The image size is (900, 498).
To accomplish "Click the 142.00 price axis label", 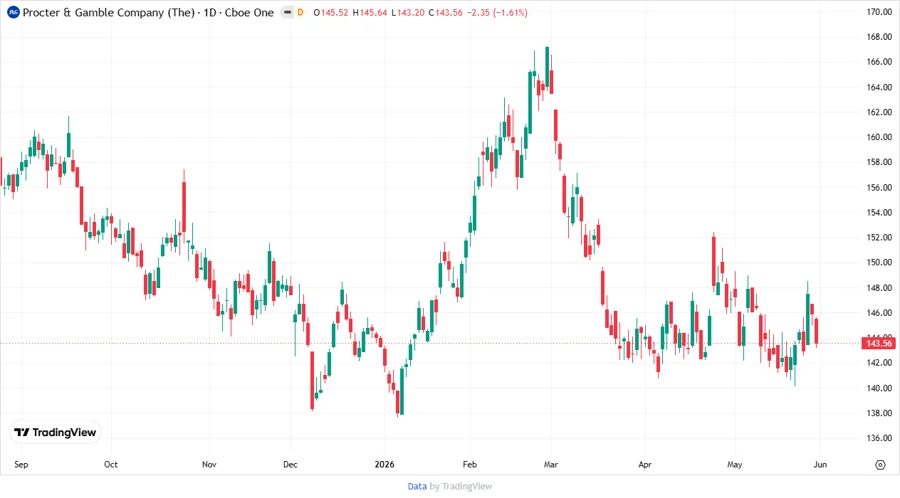I will pyautogui.click(x=879, y=363).
